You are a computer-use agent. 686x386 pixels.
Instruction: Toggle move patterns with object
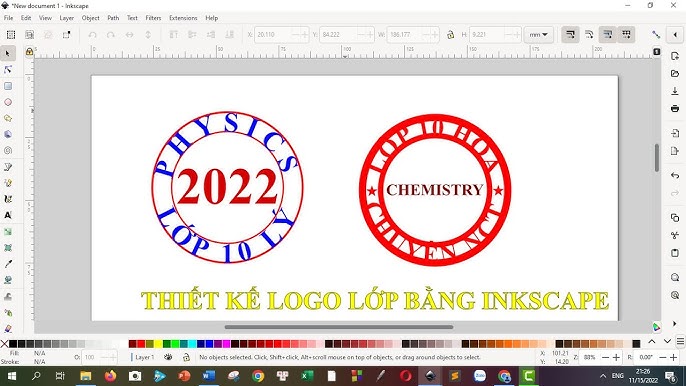click(x=626, y=35)
